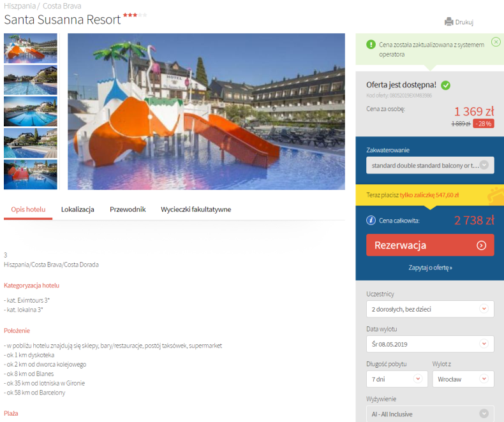Expand the Uczestnicy participants dropdown

[430, 309]
